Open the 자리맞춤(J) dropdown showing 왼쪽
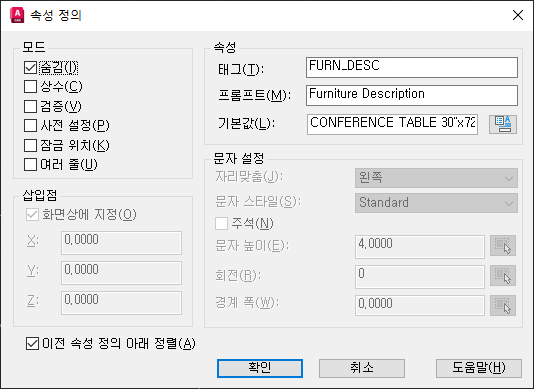 pos(436,178)
